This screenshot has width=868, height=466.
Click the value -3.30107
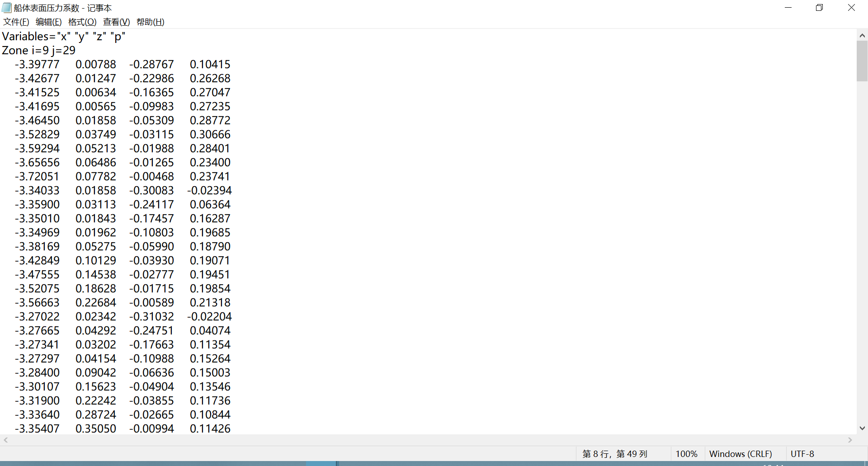point(37,387)
